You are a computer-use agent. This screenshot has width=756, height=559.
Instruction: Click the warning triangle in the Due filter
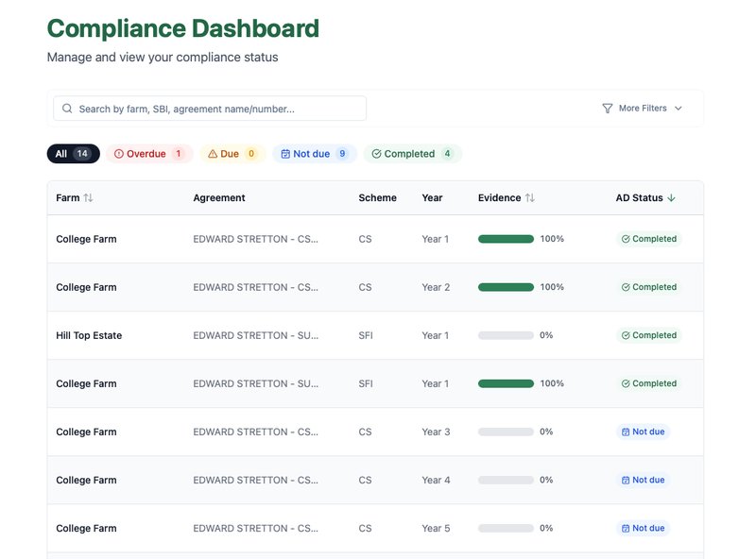pos(212,153)
